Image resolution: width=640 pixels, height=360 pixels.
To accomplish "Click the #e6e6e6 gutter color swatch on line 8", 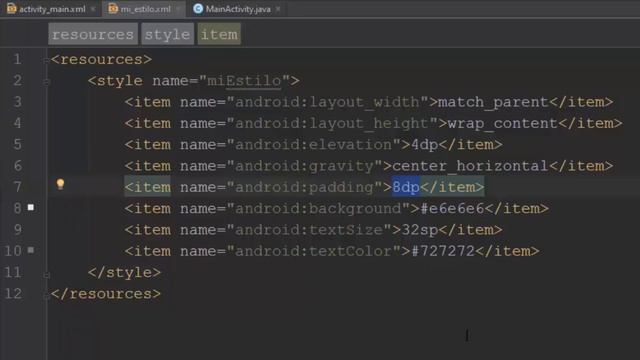I will 31,207.
